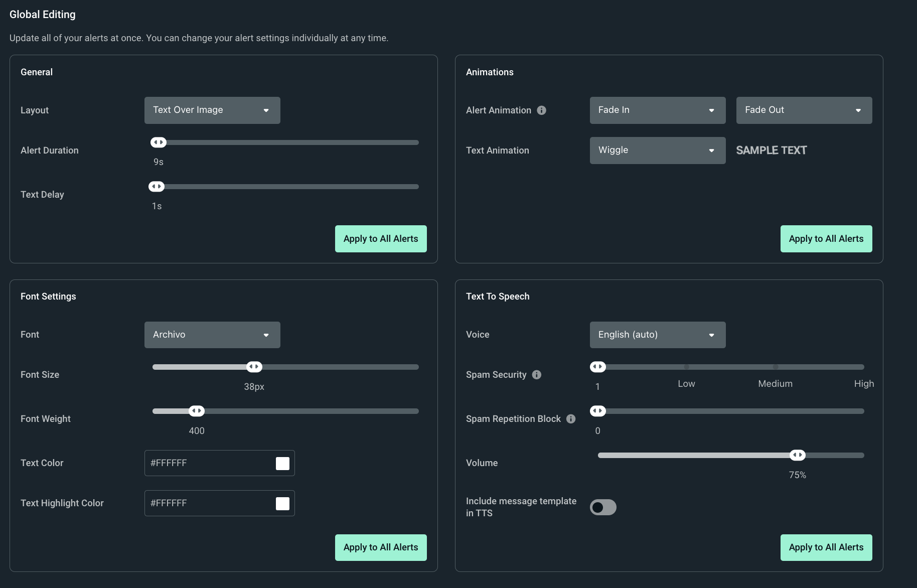Click the Spam Repetition Block info icon
Screen dimensions: 917x588
pyautogui.click(x=570, y=419)
